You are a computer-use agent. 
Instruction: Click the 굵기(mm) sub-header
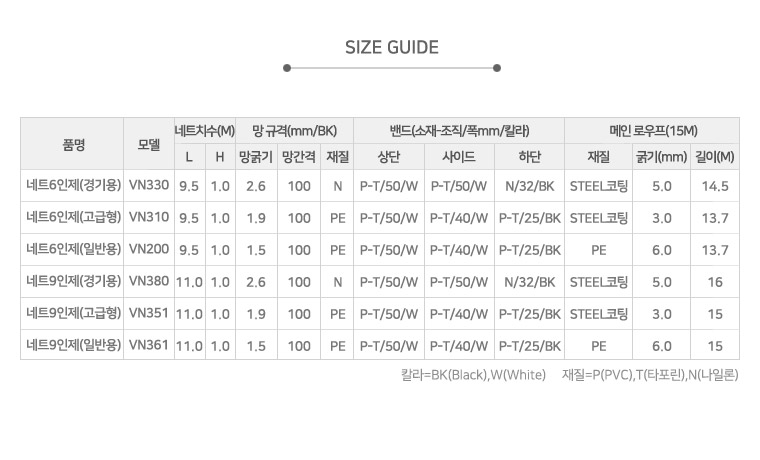tap(662, 157)
